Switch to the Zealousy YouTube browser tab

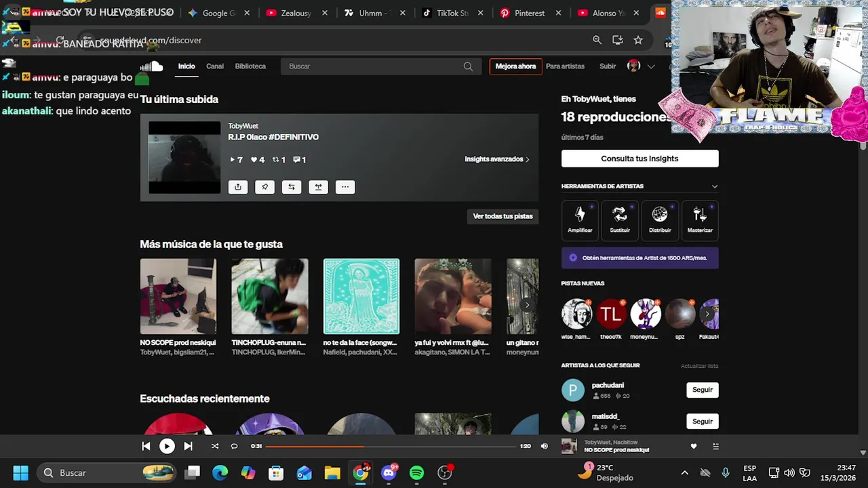point(296,13)
